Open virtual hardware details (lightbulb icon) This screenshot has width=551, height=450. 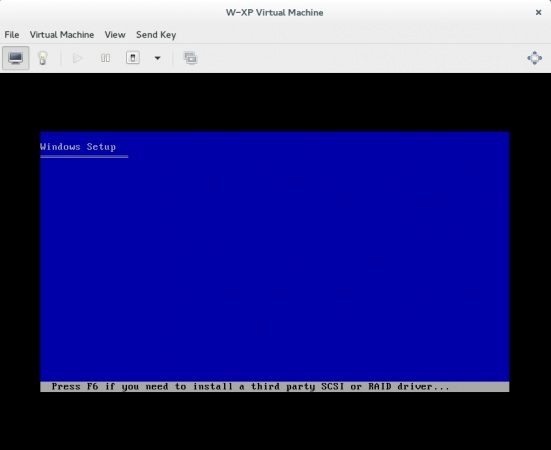pos(43,58)
